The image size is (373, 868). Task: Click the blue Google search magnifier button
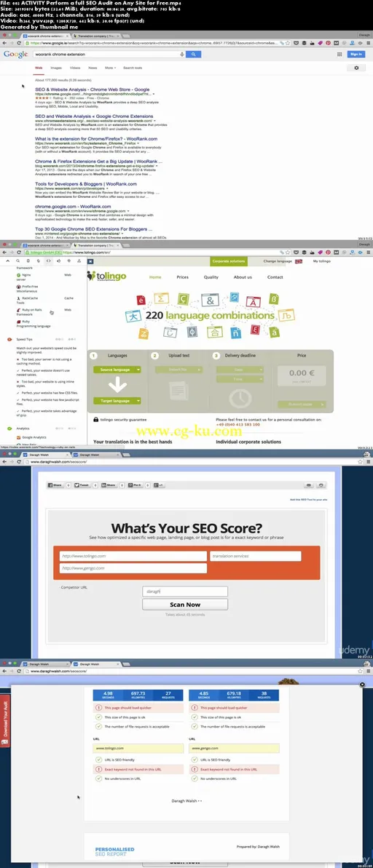pyautogui.click(x=193, y=55)
